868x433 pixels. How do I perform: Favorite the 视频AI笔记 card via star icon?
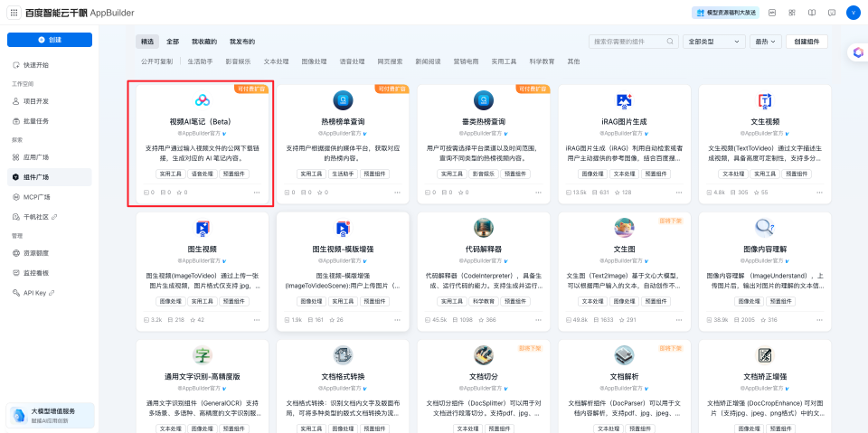point(180,193)
